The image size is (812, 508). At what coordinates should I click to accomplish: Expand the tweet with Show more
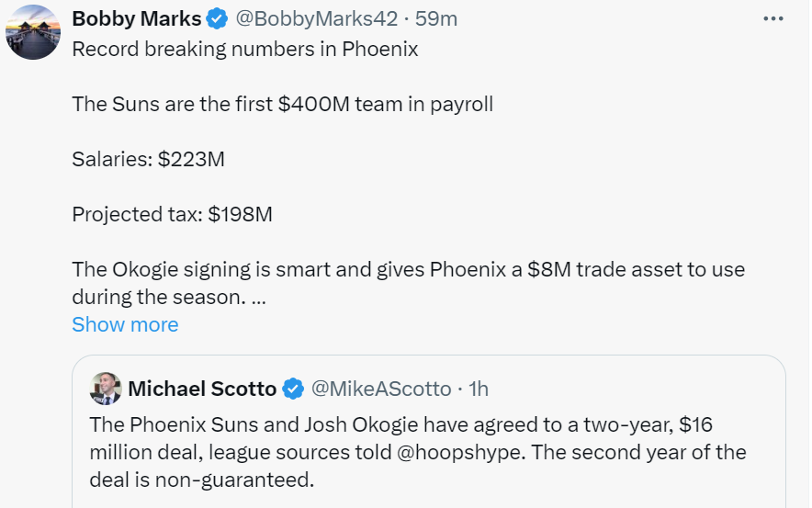[125, 324]
